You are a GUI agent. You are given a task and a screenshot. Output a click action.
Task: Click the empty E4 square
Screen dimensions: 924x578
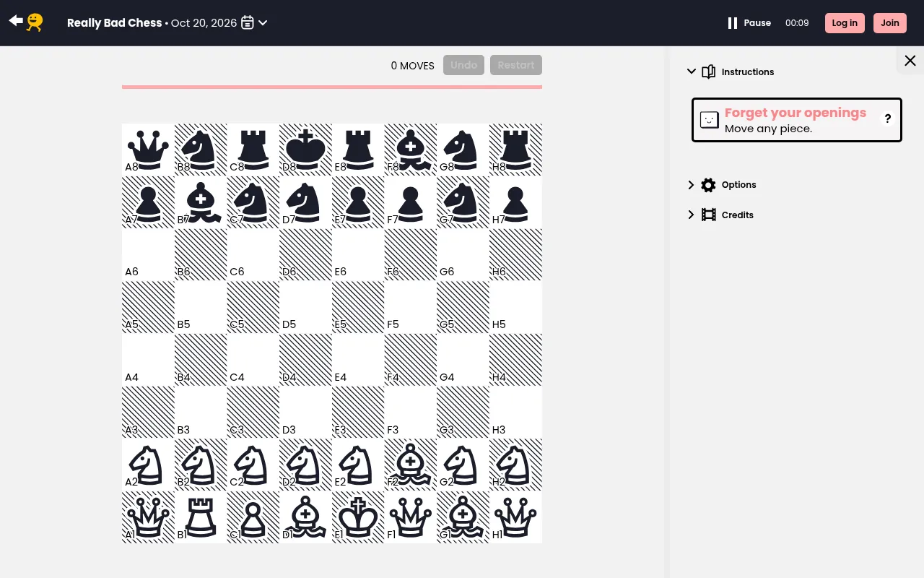click(358, 360)
